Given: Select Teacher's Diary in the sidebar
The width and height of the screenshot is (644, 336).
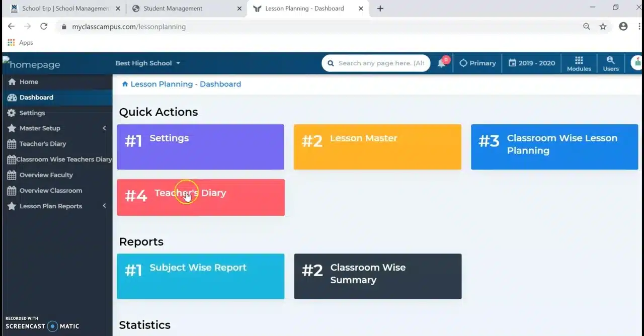Looking at the screenshot, I should tap(43, 144).
